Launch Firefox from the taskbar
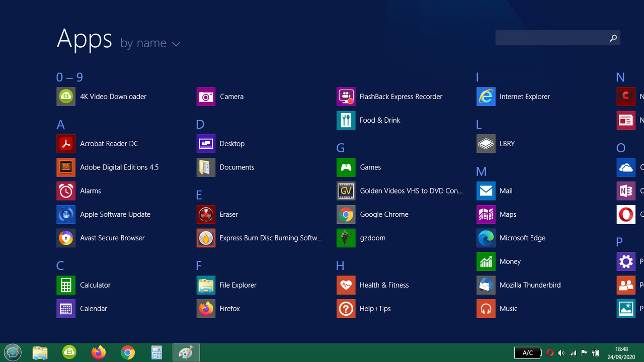The image size is (644, 362). 99,353
